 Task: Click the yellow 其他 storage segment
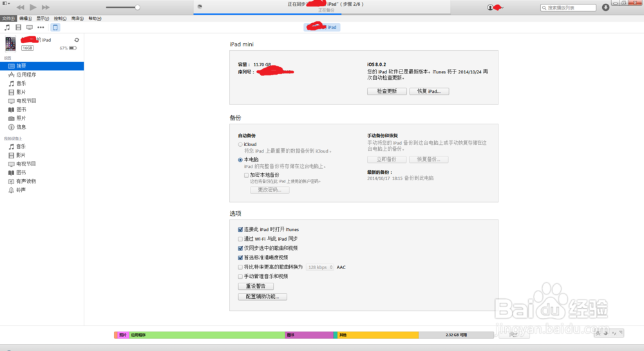[378, 335]
